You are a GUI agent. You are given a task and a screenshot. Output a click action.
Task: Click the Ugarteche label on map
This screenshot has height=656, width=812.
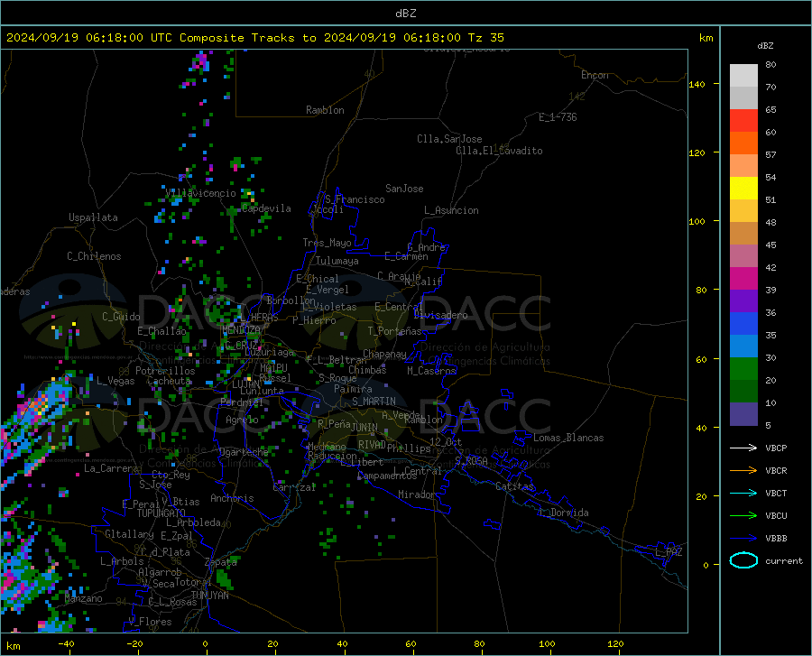click(x=244, y=452)
